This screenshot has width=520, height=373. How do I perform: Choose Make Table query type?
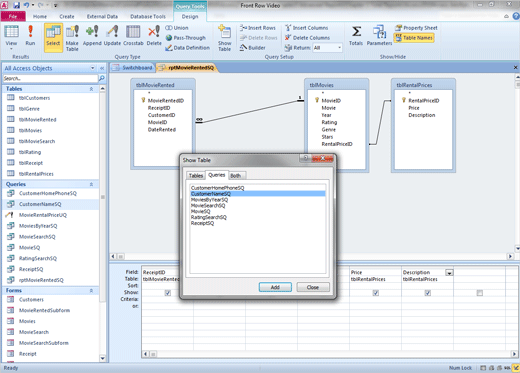(x=72, y=38)
